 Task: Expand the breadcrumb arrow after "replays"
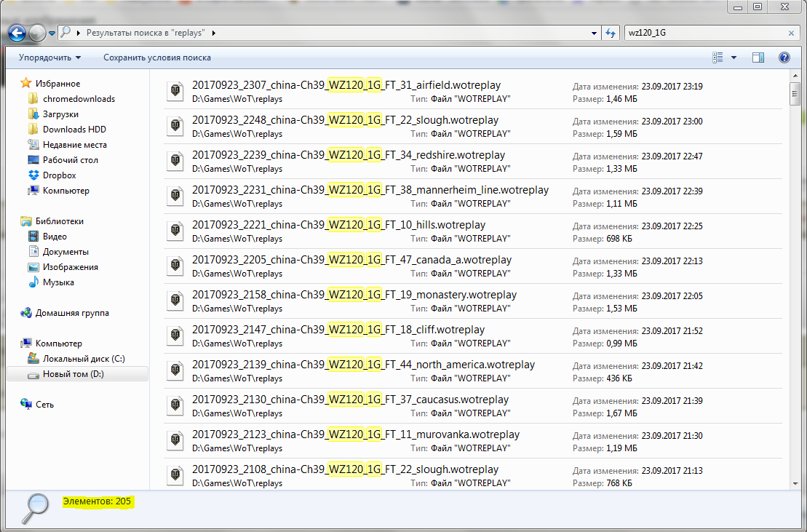pyautogui.click(x=214, y=33)
